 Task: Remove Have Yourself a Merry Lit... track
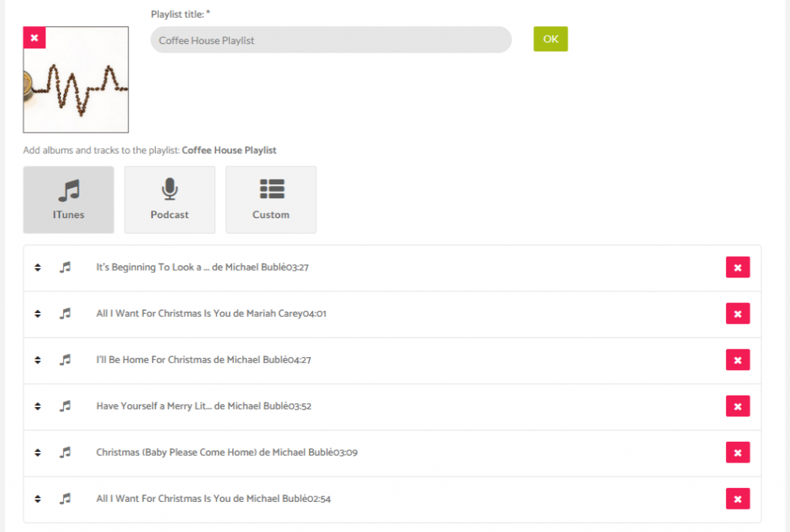(x=738, y=406)
